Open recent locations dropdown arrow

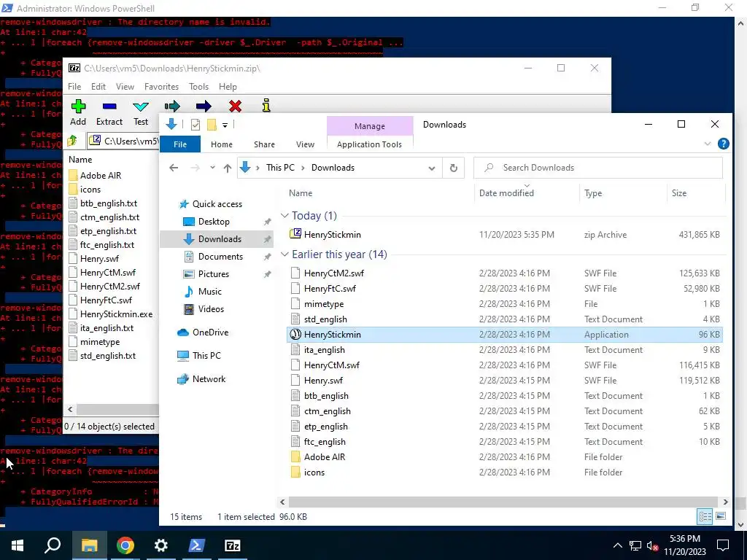point(212,168)
